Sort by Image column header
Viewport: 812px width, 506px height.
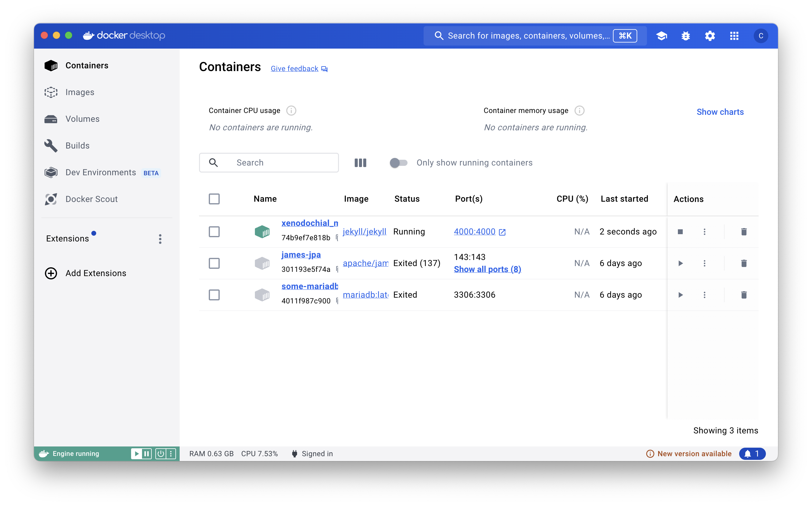(x=356, y=199)
